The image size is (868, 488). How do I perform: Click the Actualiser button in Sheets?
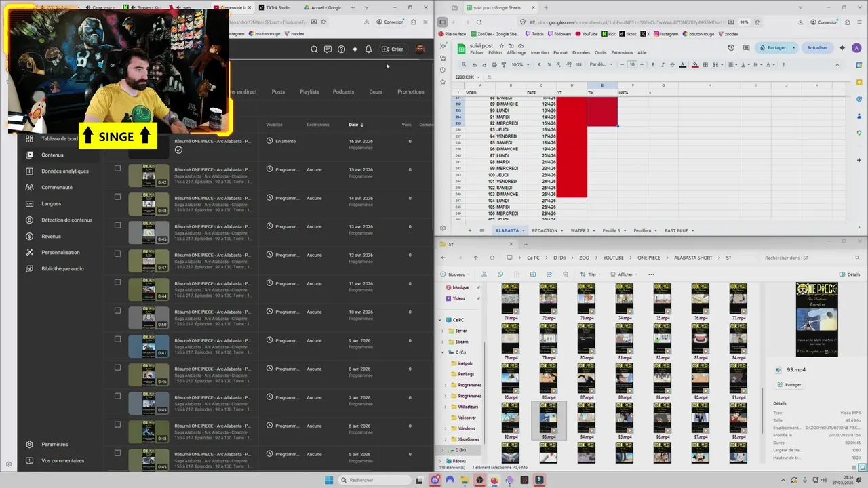coord(817,48)
